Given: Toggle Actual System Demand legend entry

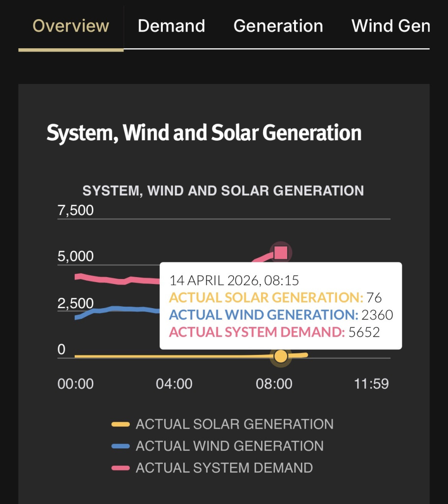Looking at the screenshot, I should pyautogui.click(x=212, y=468).
